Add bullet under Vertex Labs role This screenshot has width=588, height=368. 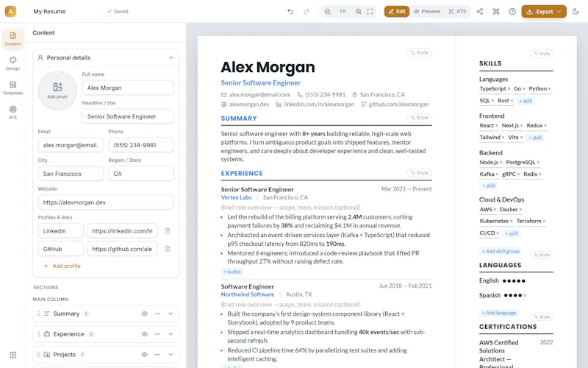[232, 272]
